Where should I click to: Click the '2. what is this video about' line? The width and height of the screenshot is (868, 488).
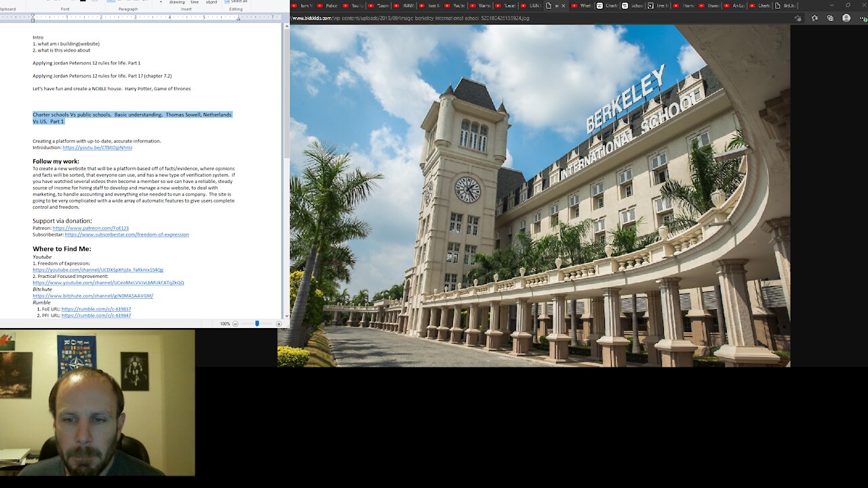61,50
